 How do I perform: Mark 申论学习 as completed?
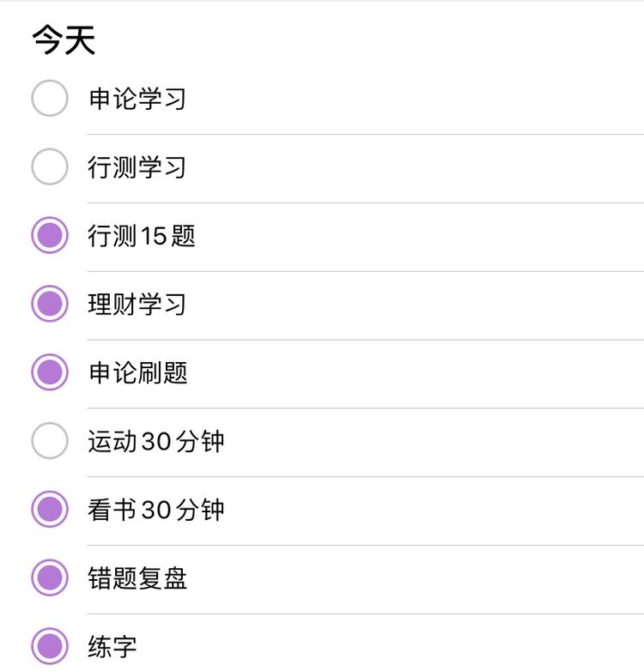click(x=50, y=98)
